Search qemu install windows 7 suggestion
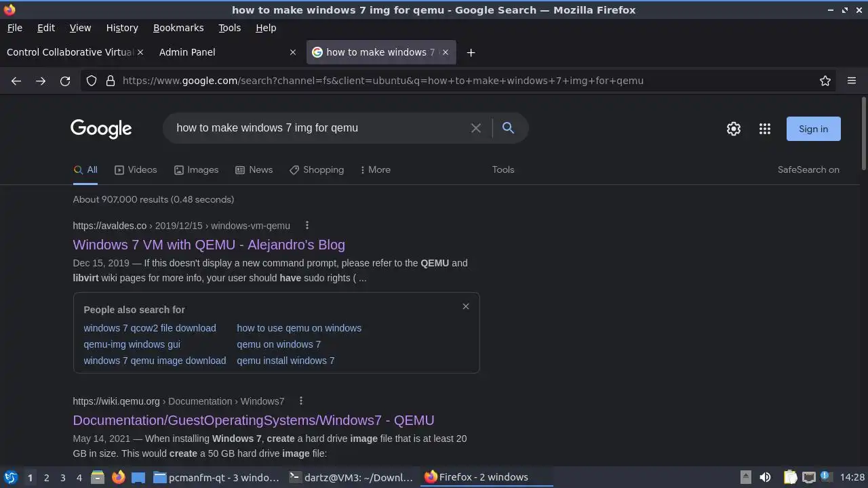Viewport: 868px width, 488px height. point(285,361)
